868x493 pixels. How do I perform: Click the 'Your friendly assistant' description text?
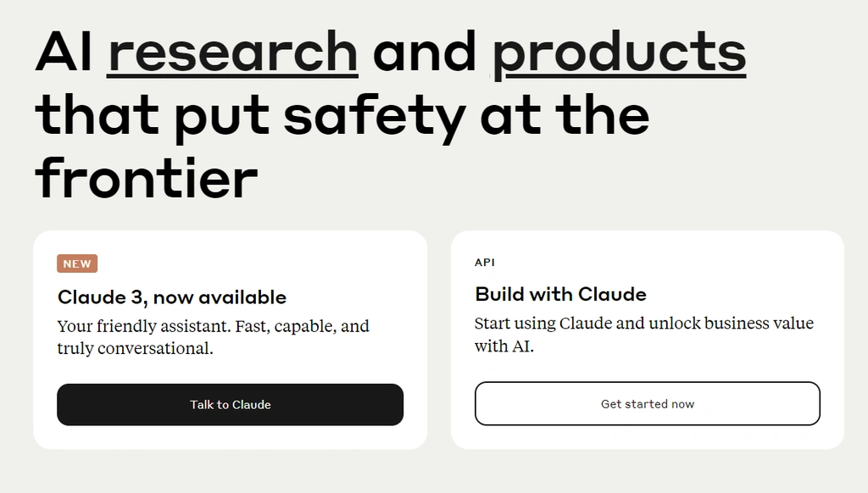(213, 337)
